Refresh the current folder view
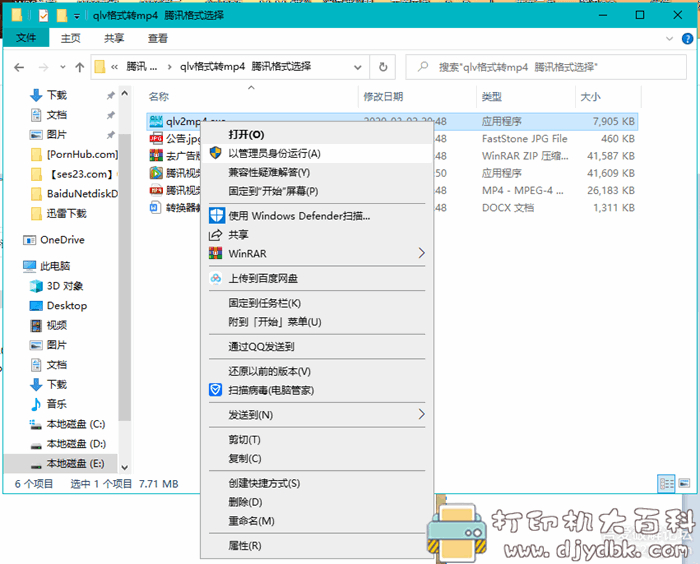This screenshot has height=564, width=700. click(383, 67)
